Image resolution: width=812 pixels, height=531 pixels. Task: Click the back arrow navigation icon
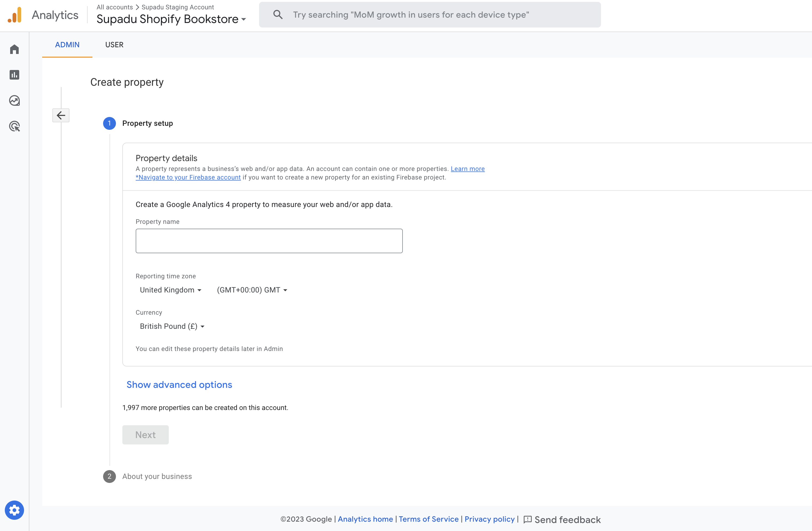(62, 115)
